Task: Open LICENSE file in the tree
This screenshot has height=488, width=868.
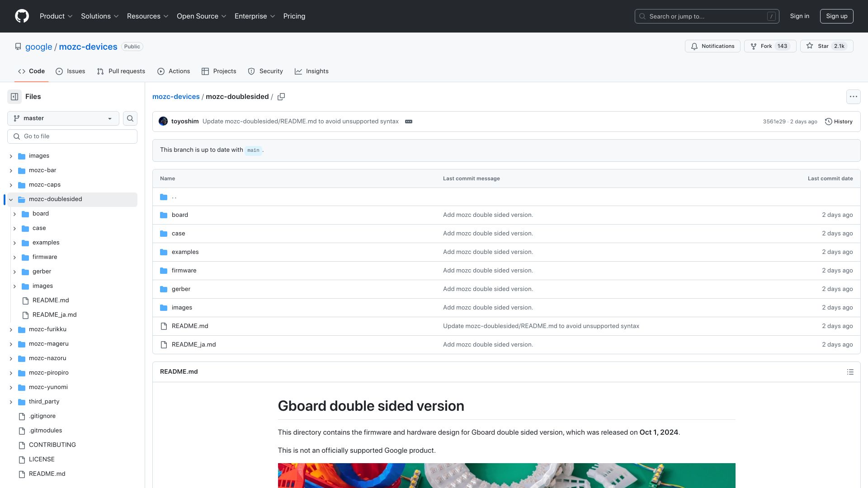Action: [x=42, y=460]
